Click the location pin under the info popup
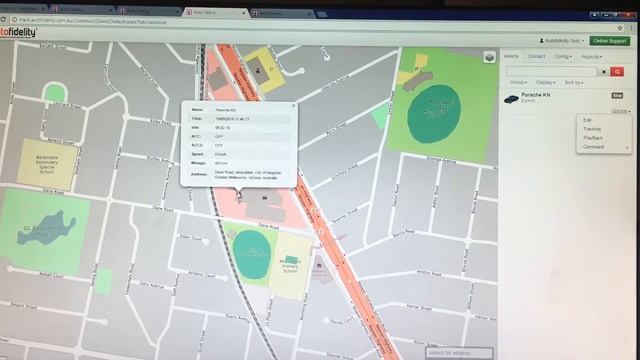 click(239, 196)
